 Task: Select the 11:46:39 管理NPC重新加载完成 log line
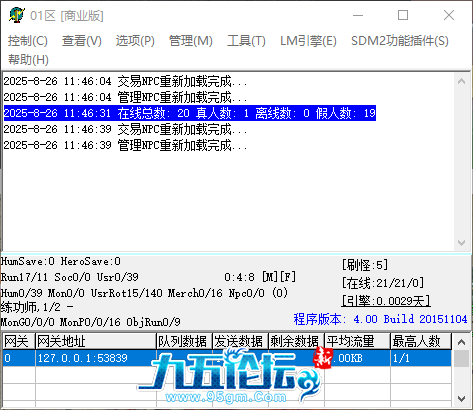point(125,145)
